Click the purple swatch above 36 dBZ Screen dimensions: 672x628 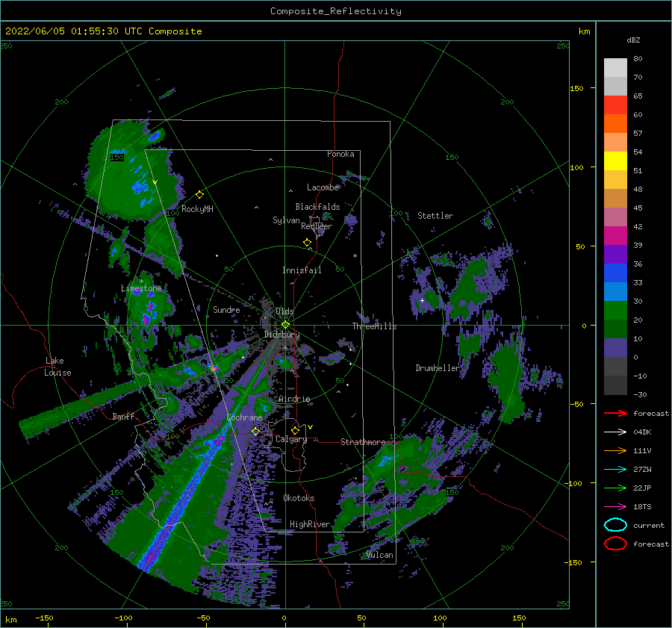[615, 254]
